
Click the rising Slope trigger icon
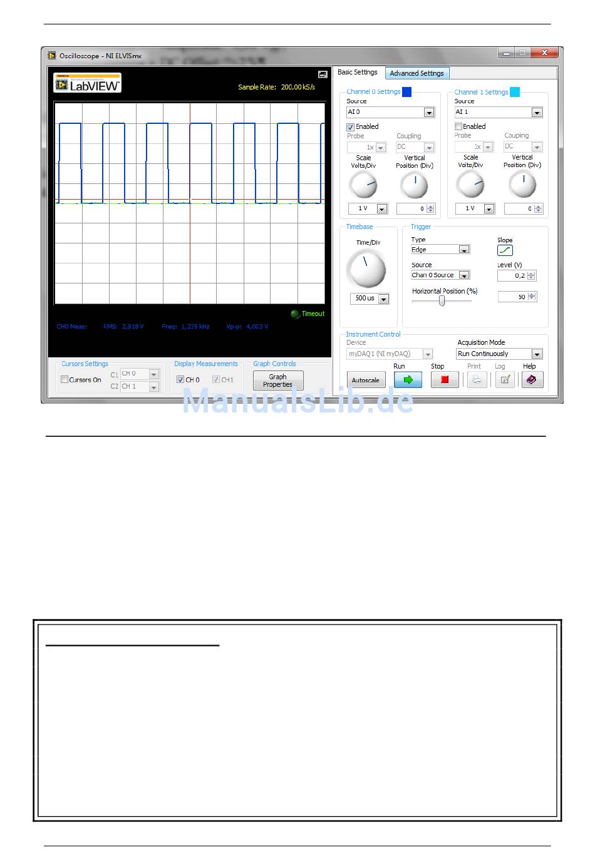pyautogui.click(x=505, y=250)
